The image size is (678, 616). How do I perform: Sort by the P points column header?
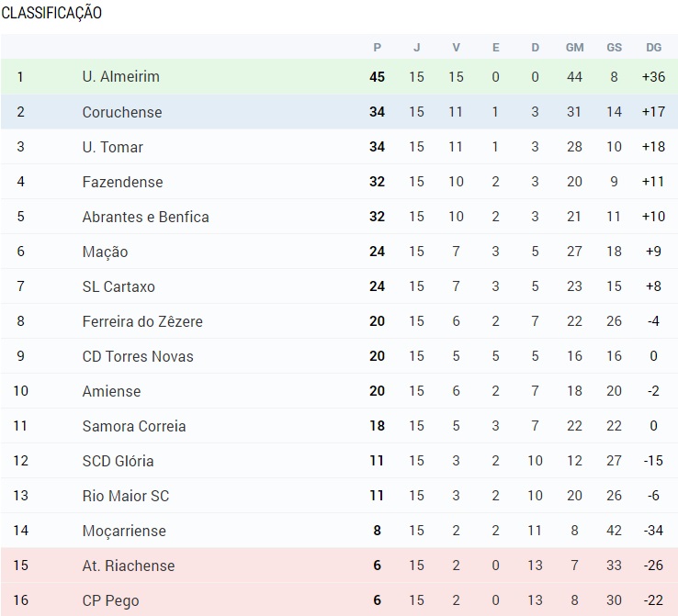tap(377, 47)
